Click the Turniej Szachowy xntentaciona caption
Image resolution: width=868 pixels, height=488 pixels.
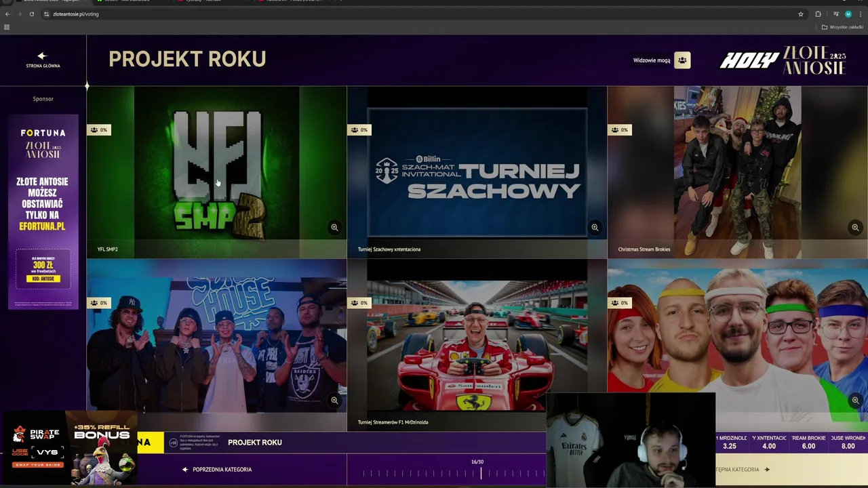[x=389, y=249]
